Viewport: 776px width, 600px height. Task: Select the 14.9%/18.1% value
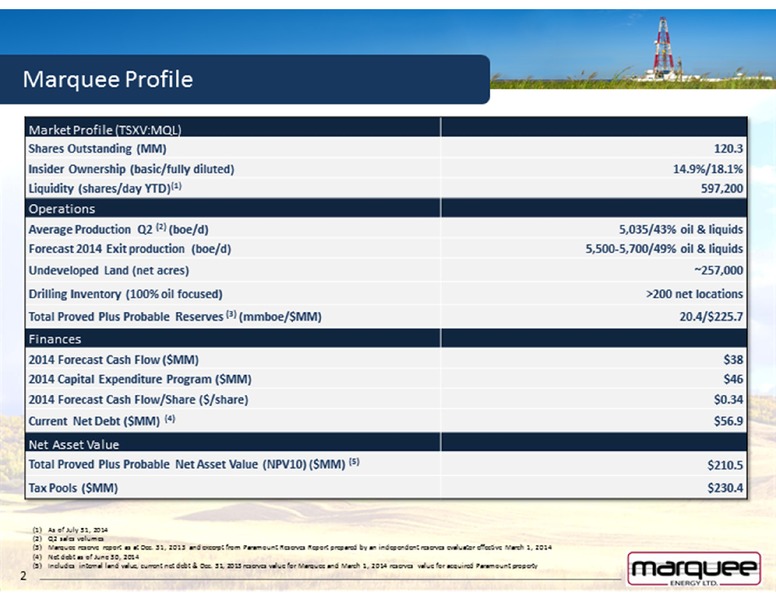point(708,169)
